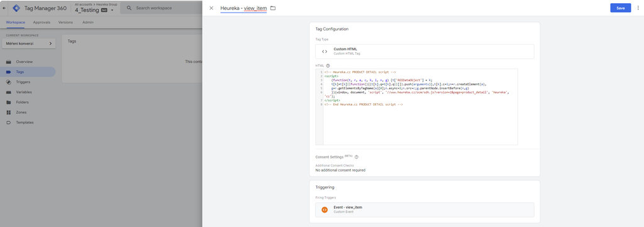Open the Approvals tab

coord(42,22)
